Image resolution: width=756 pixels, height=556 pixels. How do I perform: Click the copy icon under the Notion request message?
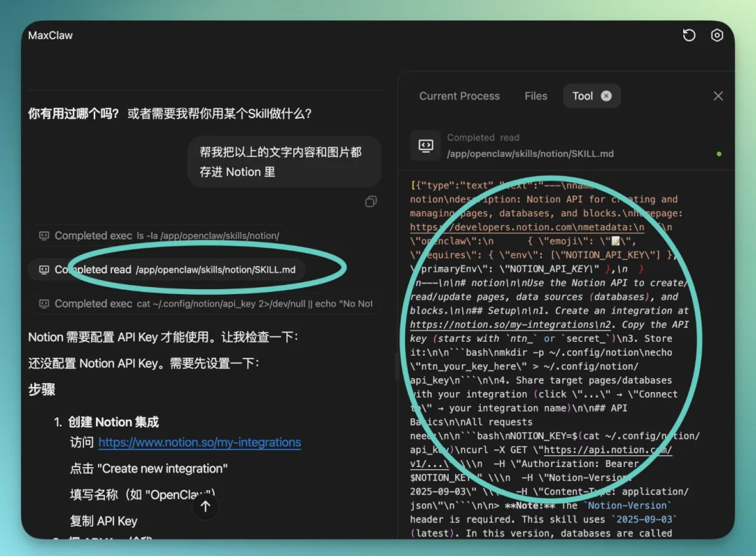(x=370, y=201)
